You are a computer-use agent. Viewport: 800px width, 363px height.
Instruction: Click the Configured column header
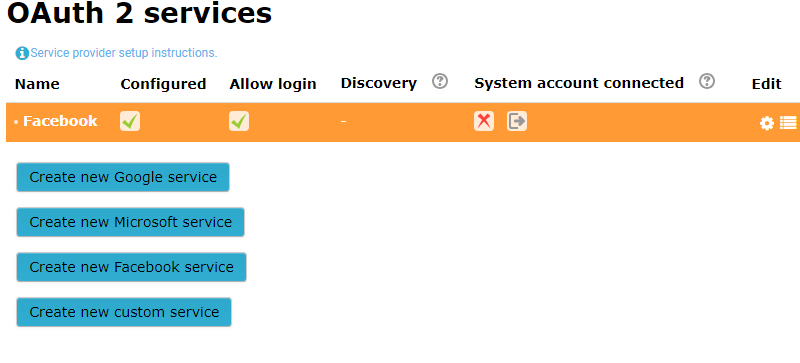[163, 84]
